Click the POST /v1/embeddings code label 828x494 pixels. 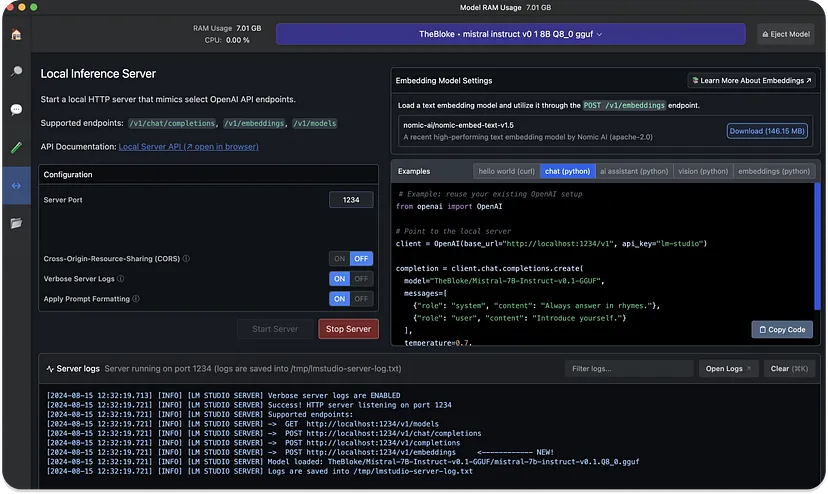(624, 106)
